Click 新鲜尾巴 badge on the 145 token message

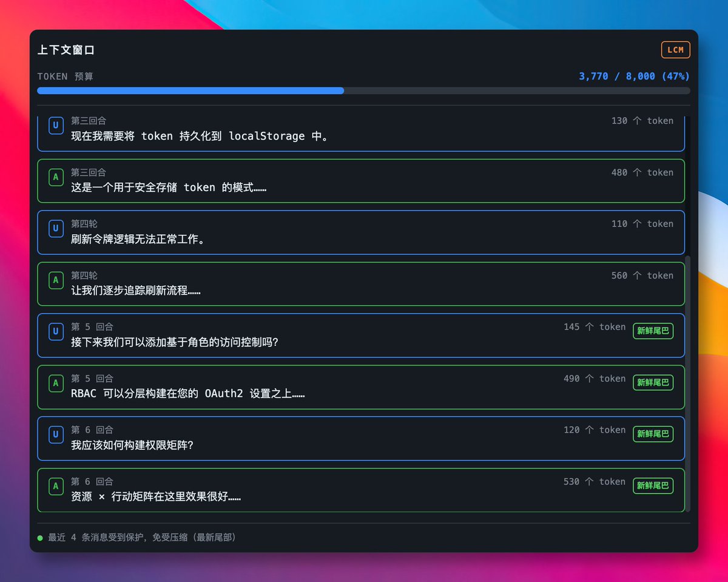pyautogui.click(x=653, y=331)
